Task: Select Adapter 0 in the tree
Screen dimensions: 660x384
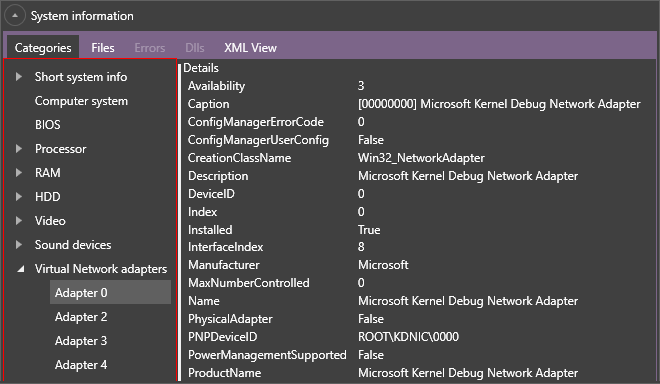Action: (x=110, y=292)
